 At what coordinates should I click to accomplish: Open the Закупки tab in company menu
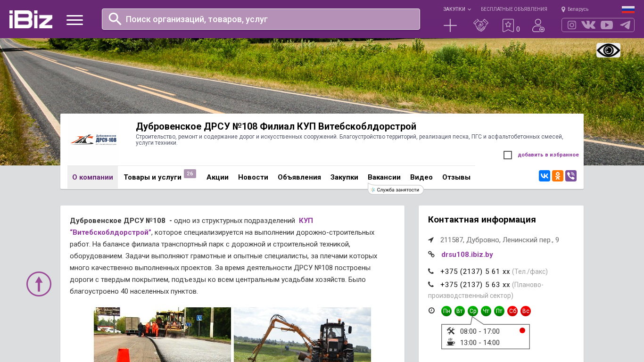[344, 177]
